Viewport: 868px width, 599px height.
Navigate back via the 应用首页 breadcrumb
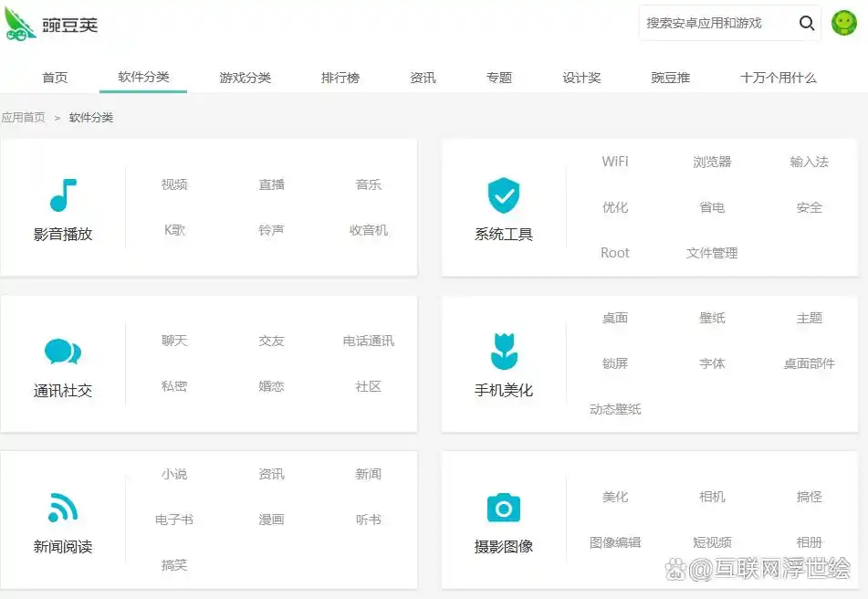(25, 117)
